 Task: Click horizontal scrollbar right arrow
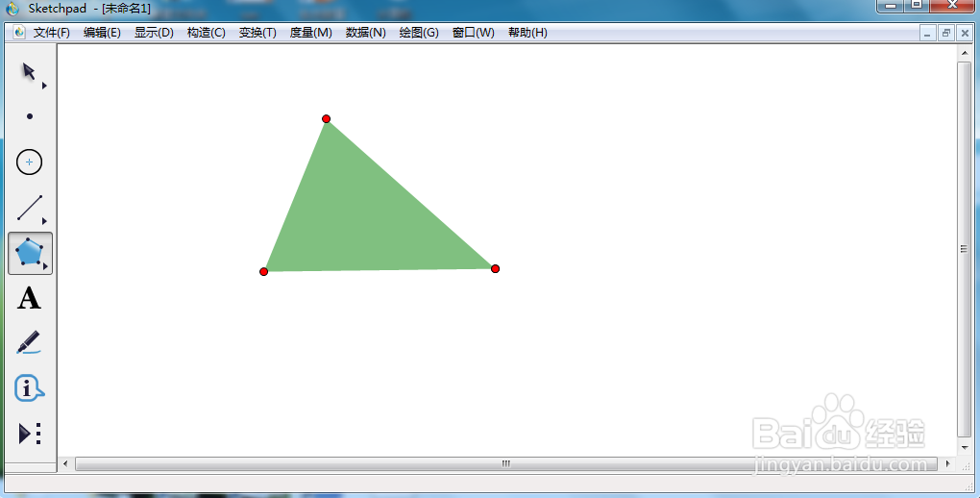click(x=947, y=463)
